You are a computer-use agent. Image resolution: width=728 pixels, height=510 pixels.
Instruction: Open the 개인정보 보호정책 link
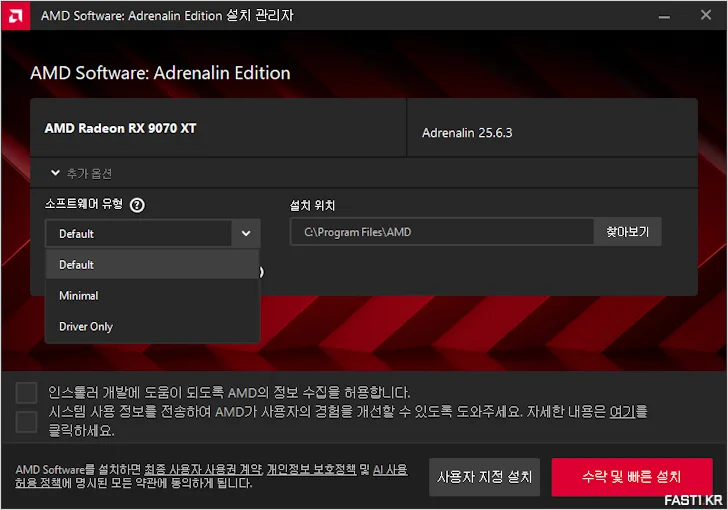[x=311, y=470]
